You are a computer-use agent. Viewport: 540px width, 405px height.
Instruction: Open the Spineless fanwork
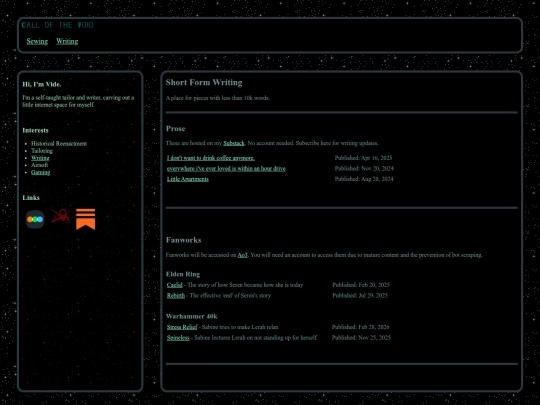pyautogui.click(x=178, y=338)
